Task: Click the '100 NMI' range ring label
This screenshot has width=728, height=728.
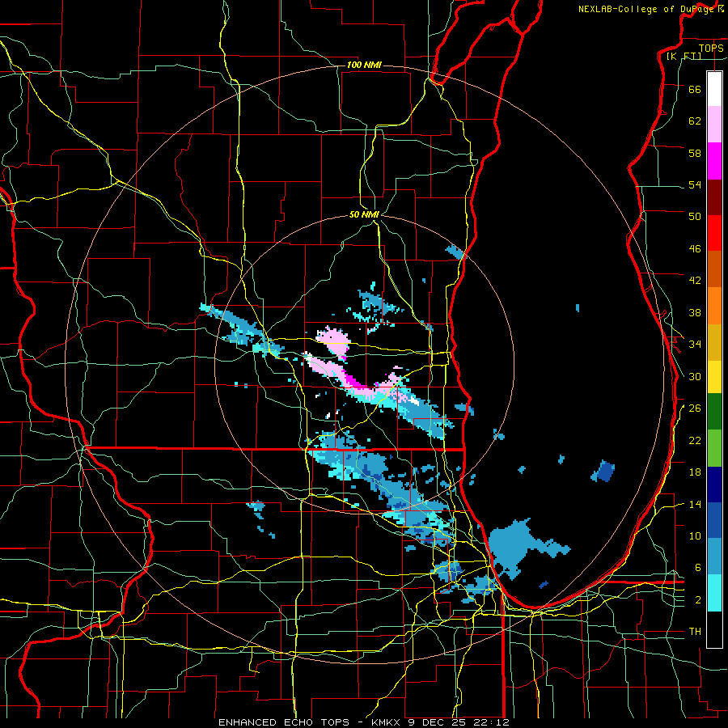Action: (365, 65)
